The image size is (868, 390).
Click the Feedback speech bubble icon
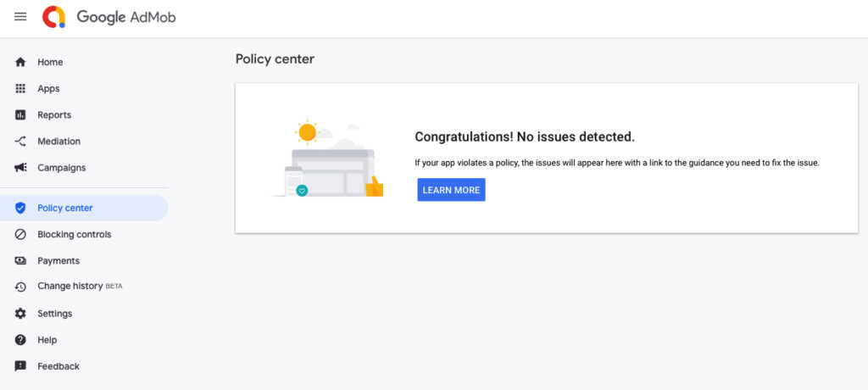pyautogui.click(x=20, y=366)
